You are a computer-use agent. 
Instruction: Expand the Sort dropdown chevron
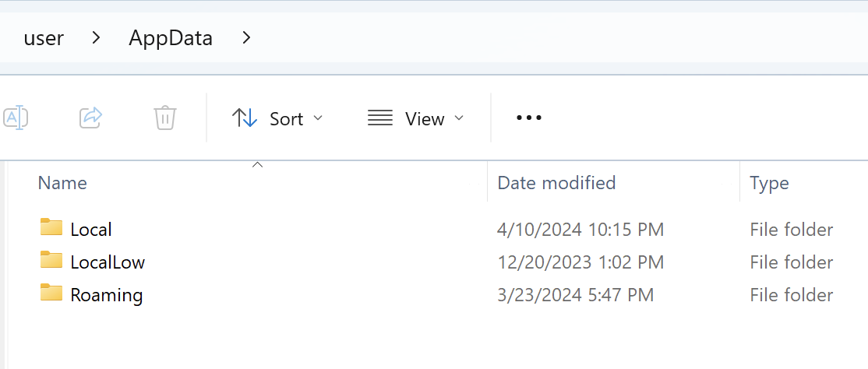tap(318, 118)
